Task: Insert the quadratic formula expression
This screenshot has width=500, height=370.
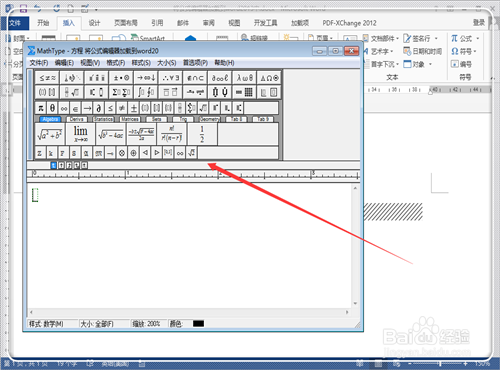Action: 142,134
